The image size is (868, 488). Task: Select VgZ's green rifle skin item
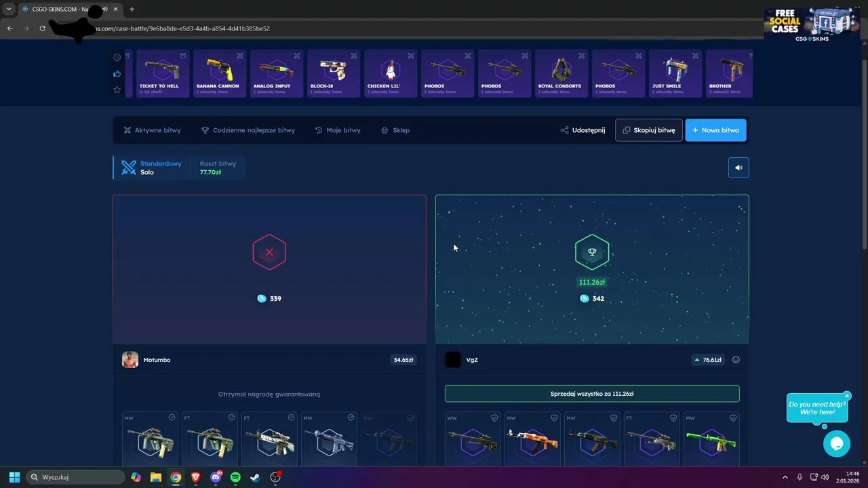tap(711, 439)
